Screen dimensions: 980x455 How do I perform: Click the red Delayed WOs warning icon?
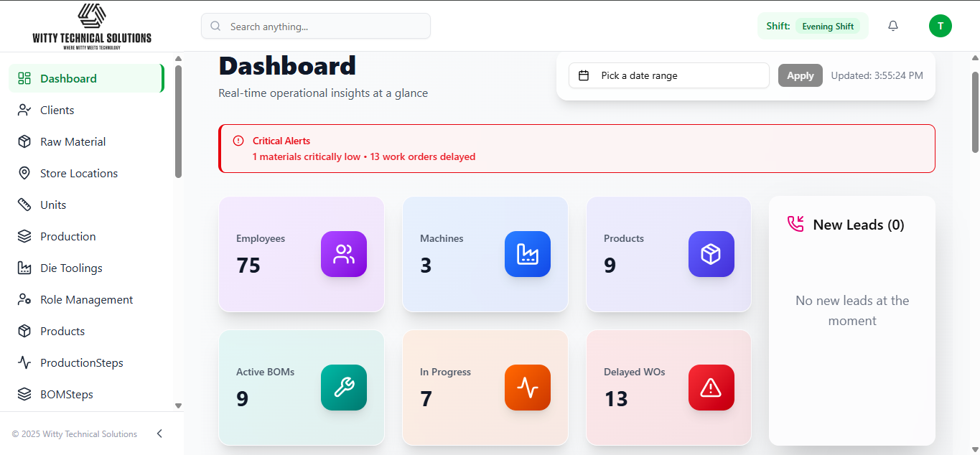[711, 388]
